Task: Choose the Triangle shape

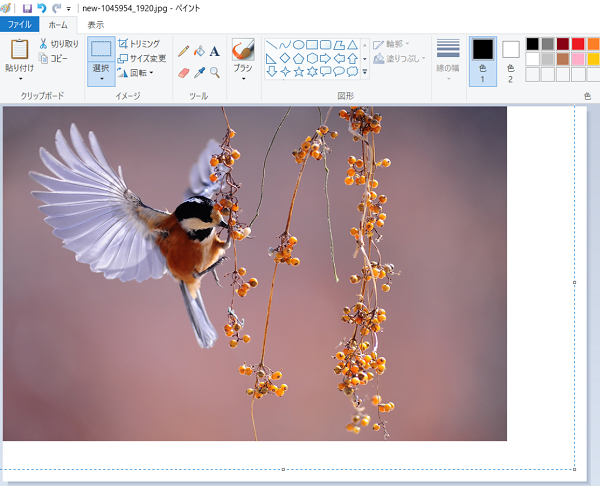Action: tap(352, 45)
